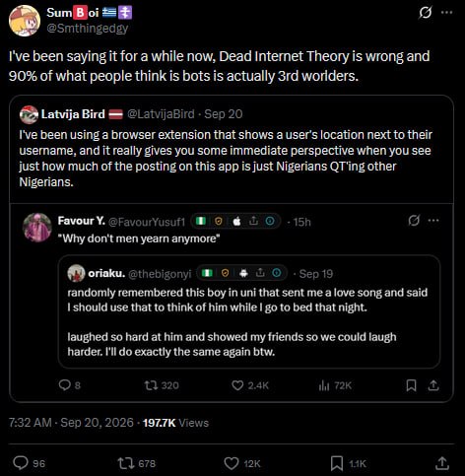Open @Smthingedgy profile handle
The height and width of the screenshot is (476, 465).
pos(88,29)
